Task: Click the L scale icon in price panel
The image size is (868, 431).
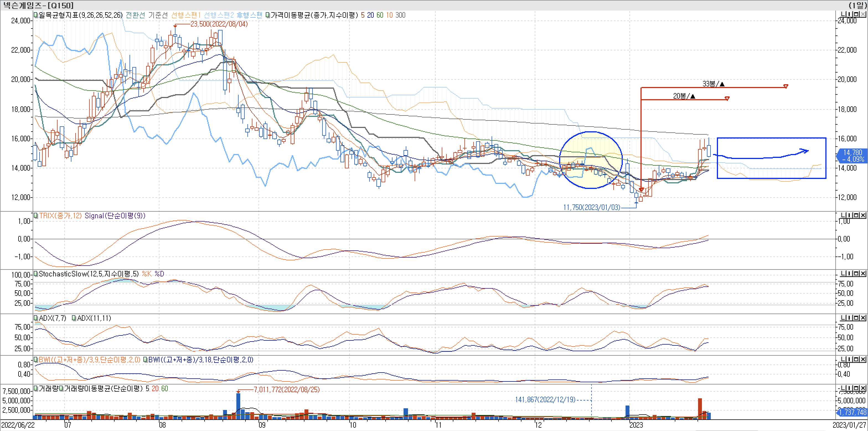Action: 843,14
